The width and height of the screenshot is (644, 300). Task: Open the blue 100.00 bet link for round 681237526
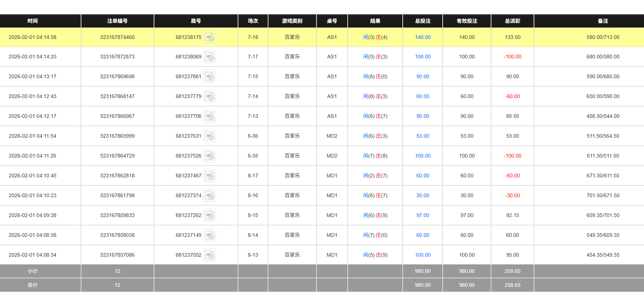pos(422,156)
